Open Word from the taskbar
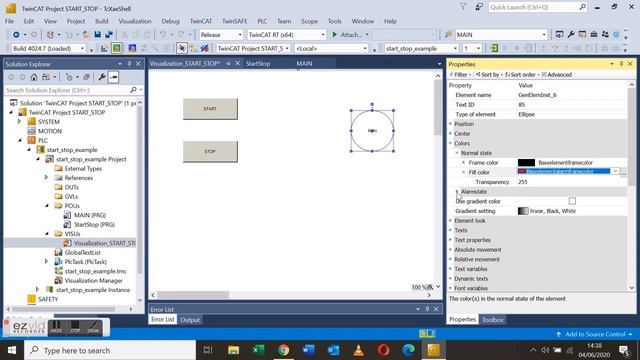This screenshot has width=640, height=360. click(309, 350)
